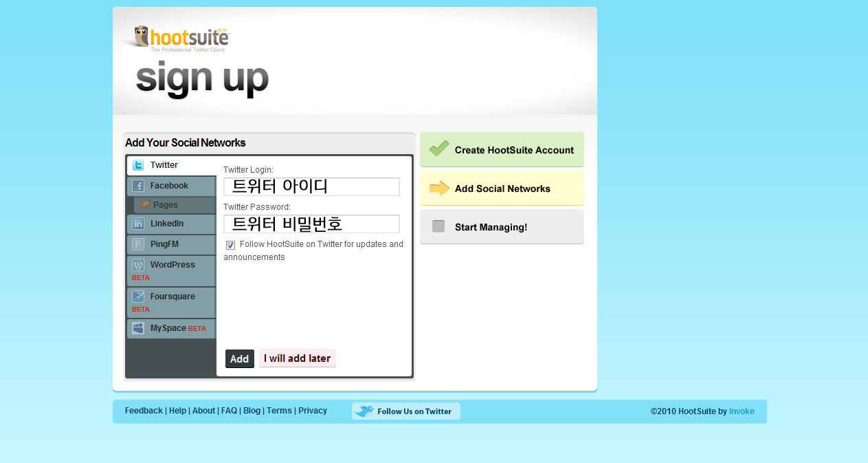The width and height of the screenshot is (868, 463).
Task: Select the Add Social Networks step
Action: click(x=502, y=188)
